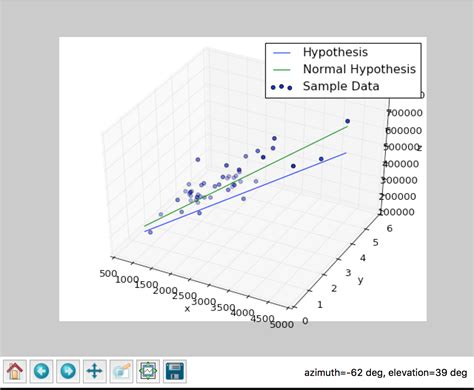
Task: Click the x axis label
Action: (187, 309)
